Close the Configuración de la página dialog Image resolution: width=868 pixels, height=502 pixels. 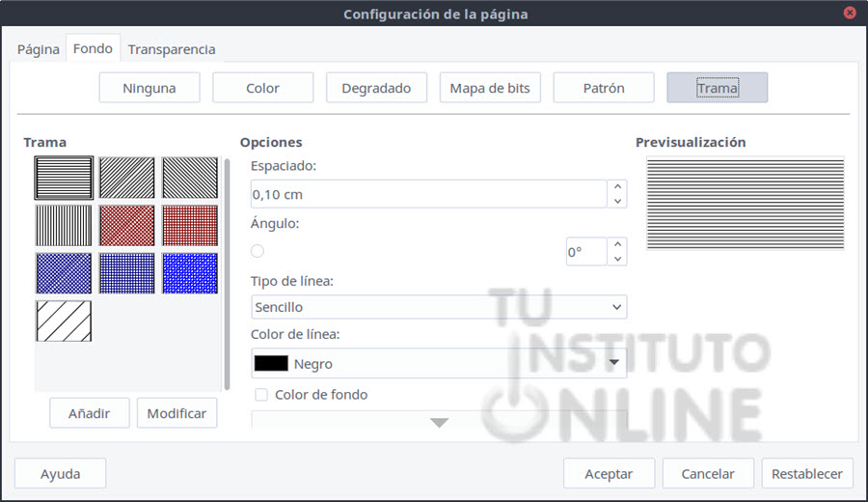pos(850,13)
